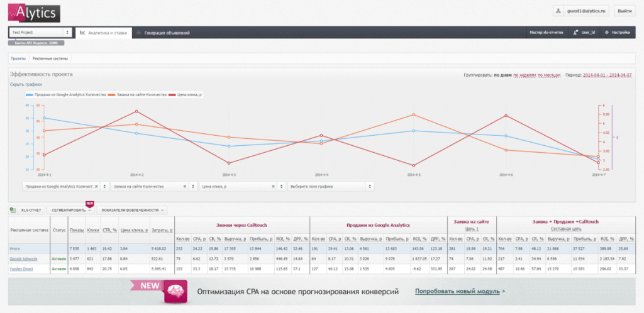The width and height of the screenshot is (644, 313).
Task: Click the Alytics logo
Action: click(x=34, y=14)
